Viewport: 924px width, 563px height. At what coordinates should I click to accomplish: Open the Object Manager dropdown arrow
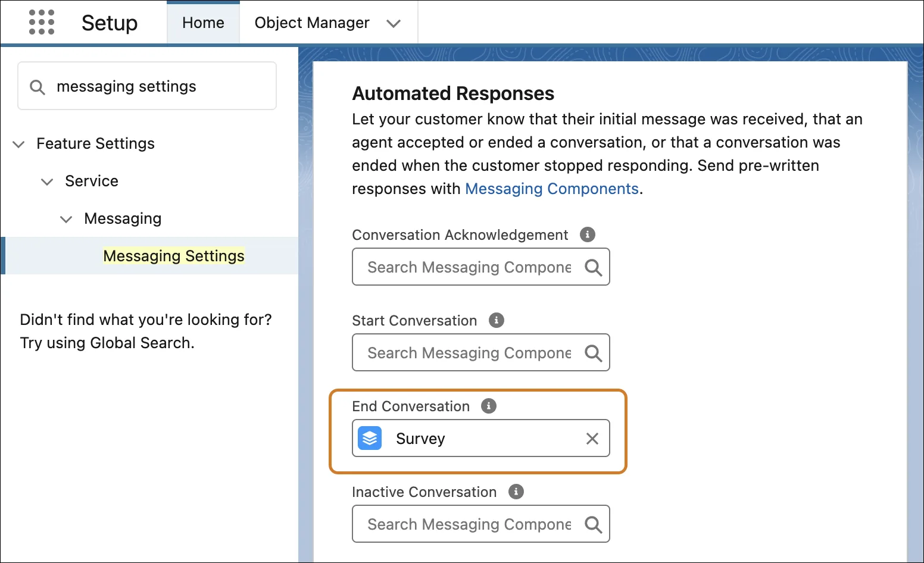coord(394,23)
